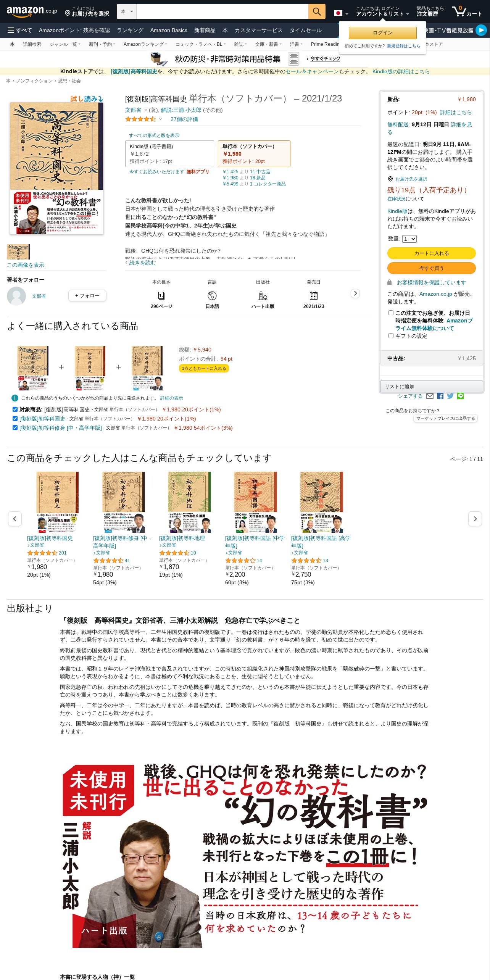Toggle お急ぎ便 Prime free trial checkbox
Screen dimensions: 490x980
click(391, 313)
